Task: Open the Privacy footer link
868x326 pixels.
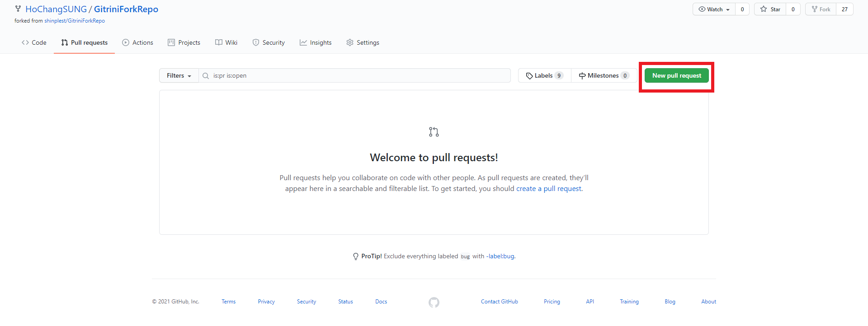Action: [x=266, y=302]
